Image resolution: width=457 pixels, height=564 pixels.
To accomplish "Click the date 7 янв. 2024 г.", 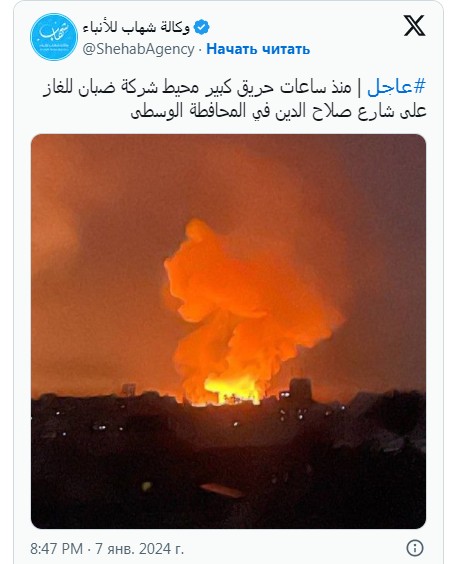I will tap(140, 549).
